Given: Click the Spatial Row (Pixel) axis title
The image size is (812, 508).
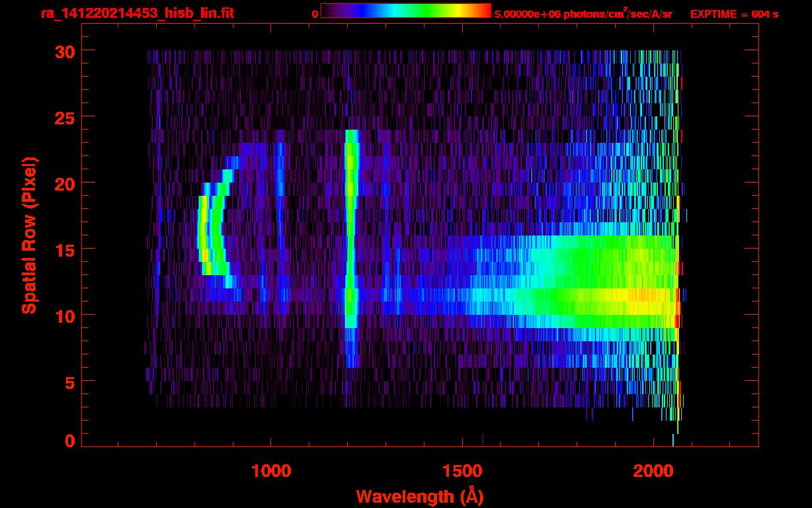Looking at the screenshot, I should (29, 235).
